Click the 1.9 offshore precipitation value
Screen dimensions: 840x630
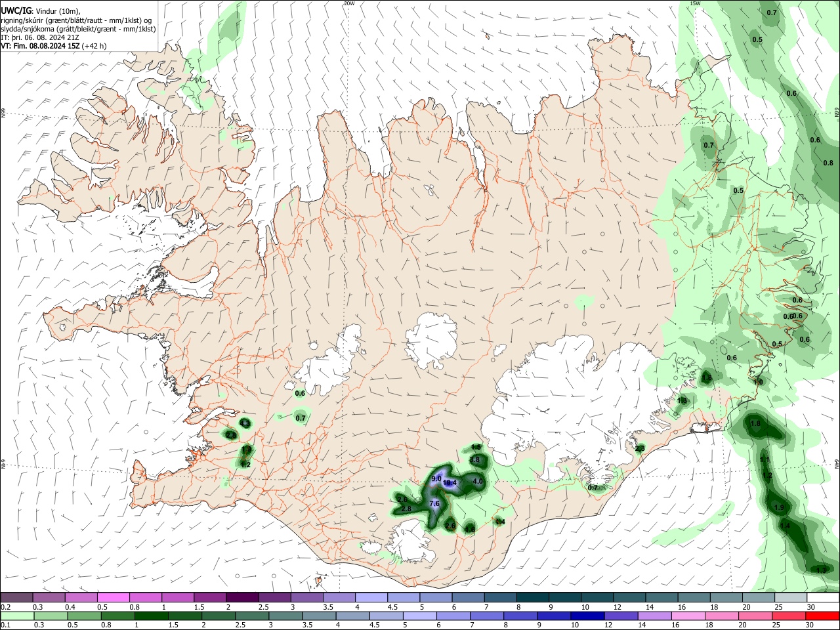[x=779, y=508]
